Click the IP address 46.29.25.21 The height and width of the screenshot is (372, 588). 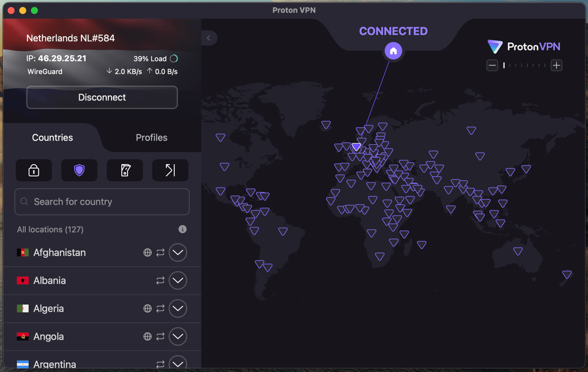click(62, 59)
